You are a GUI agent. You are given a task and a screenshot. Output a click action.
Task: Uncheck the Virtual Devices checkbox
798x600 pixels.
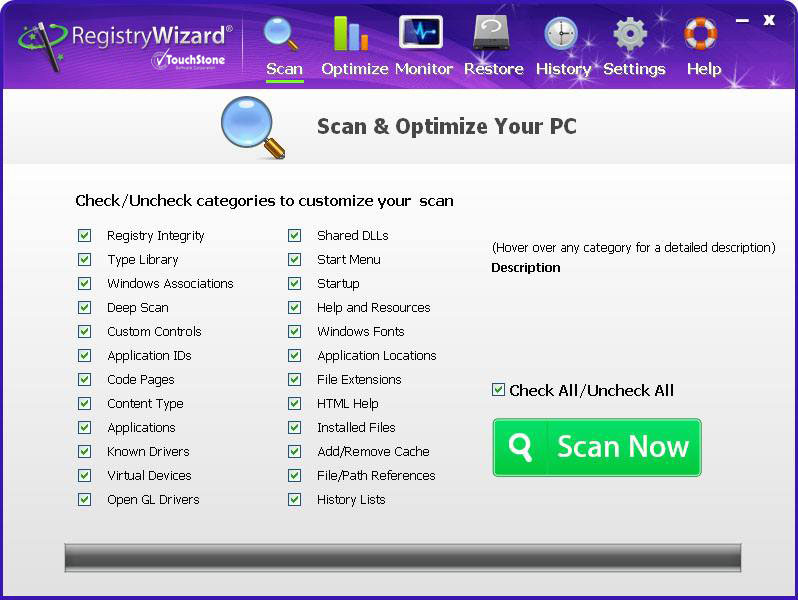pos(84,475)
